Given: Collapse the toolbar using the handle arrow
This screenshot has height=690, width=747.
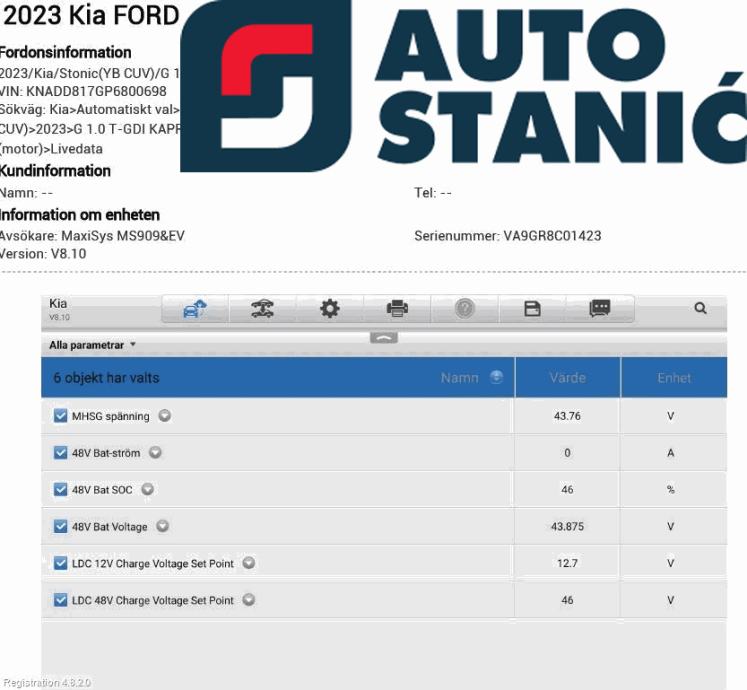Looking at the screenshot, I should click(x=384, y=338).
